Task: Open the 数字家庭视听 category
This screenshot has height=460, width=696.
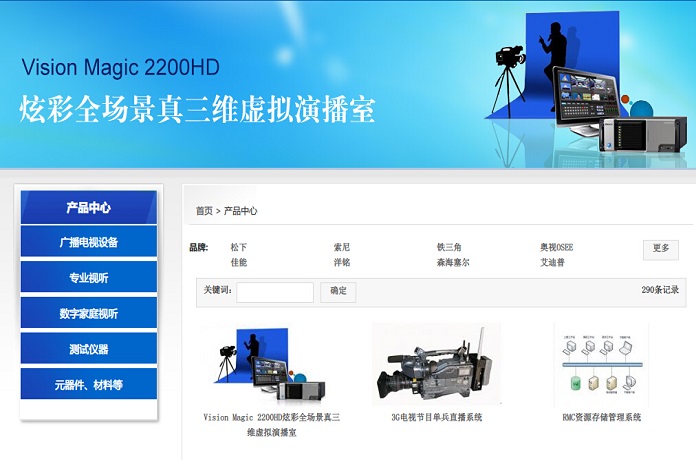Action: pos(89,314)
